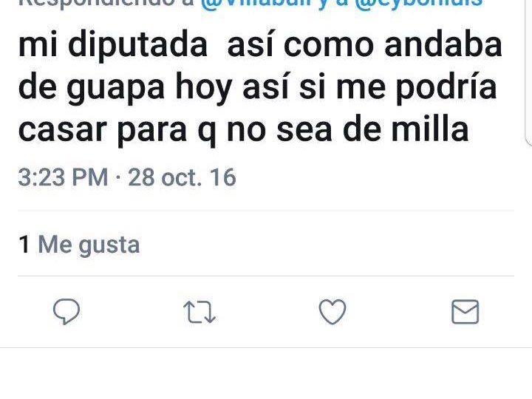Open the second mentioned @cyb… user profile
532x399 pixels.
point(418,4)
